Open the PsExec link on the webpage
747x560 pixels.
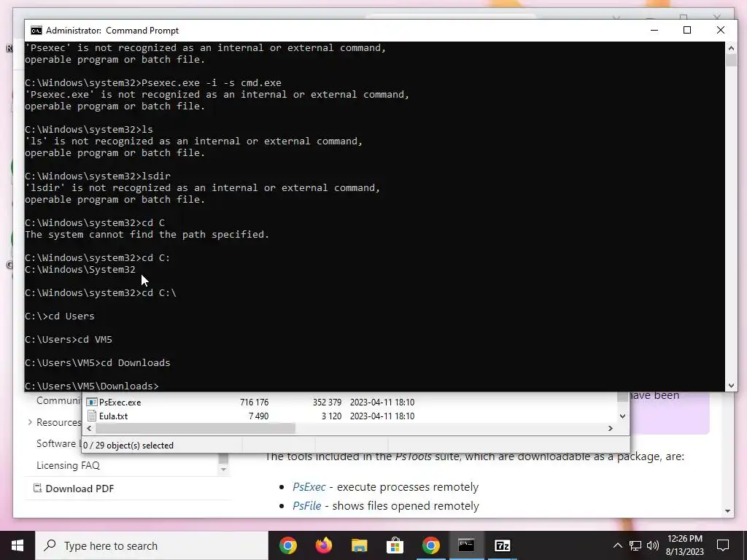(309, 487)
